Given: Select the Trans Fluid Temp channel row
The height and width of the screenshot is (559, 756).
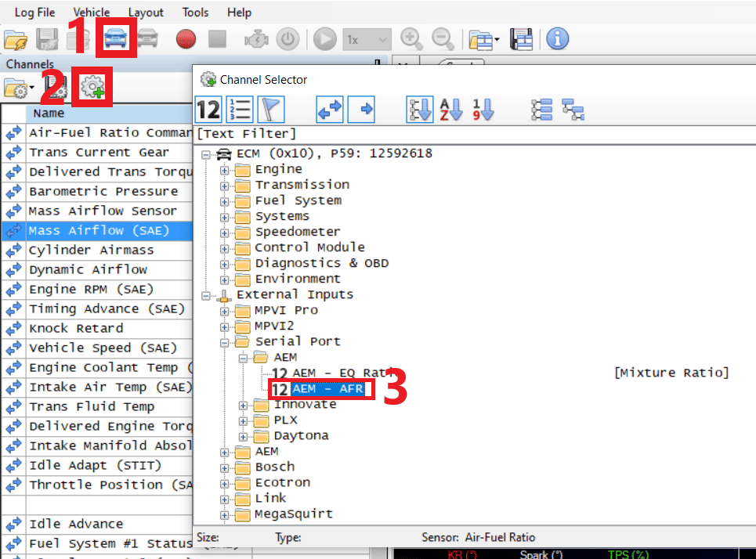Looking at the screenshot, I should click(97, 407).
